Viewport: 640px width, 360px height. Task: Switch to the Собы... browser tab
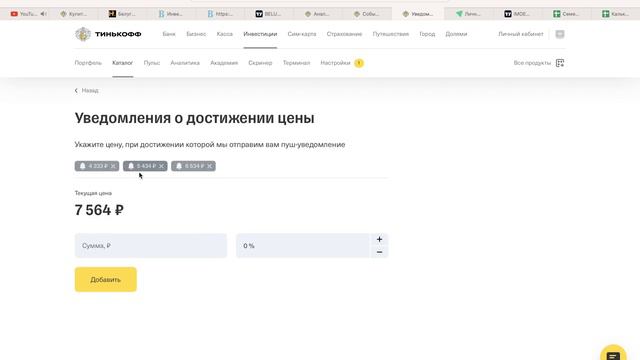click(x=367, y=14)
